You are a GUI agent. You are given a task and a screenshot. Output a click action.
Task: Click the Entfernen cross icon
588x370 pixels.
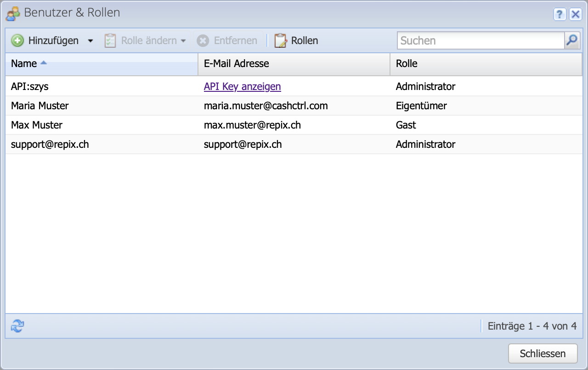click(203, 40)
